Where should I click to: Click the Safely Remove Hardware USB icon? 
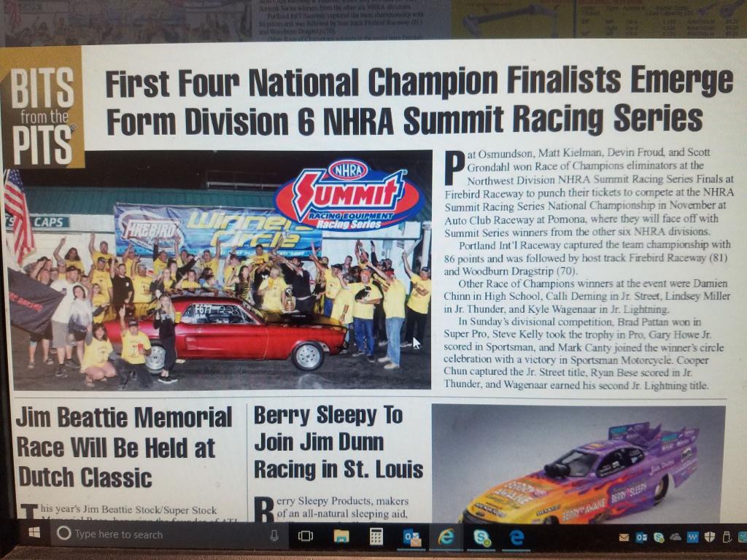727,537
